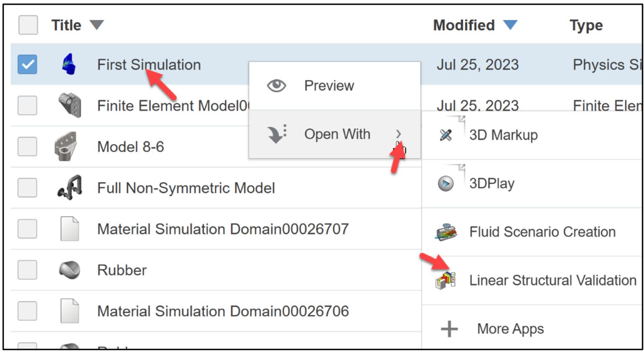Select Fluid Scenario Creation app
644x353 pixels.
pyautogui.click(x=542, y=231)
